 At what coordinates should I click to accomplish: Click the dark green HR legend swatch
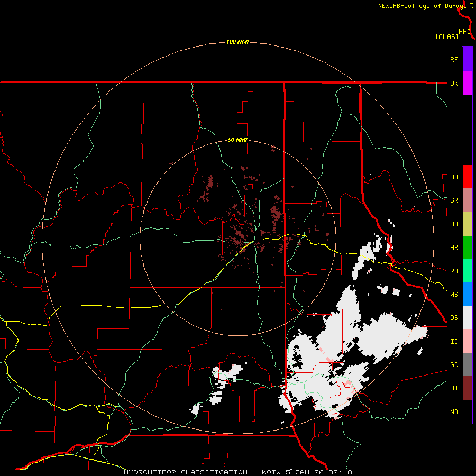(467, 248)
